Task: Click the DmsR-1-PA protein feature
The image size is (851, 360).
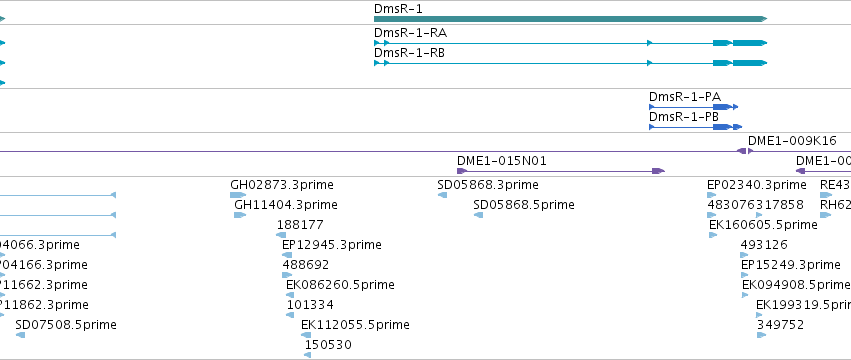Action: coord(694,107)
